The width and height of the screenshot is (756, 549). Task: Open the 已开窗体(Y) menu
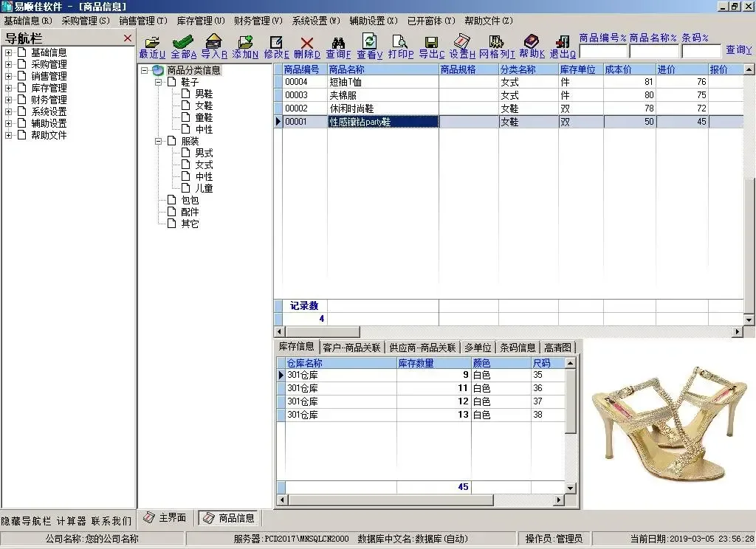click(x=431, y=21)
